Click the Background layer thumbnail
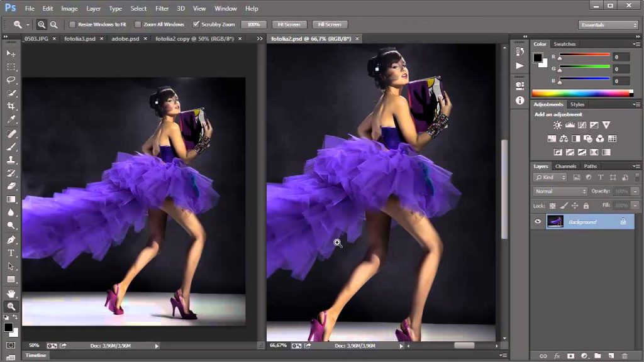Screen dimensions: 644x362 pyautogui.click(x=555, y=221)
